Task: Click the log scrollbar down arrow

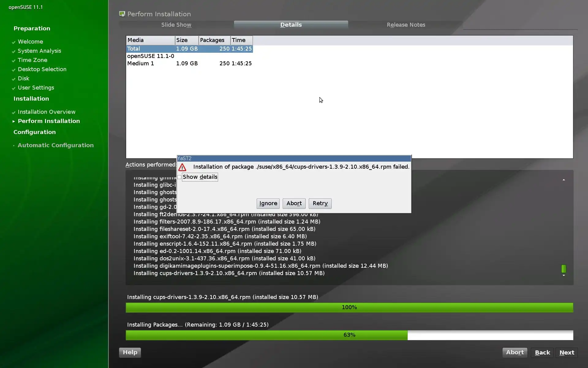Action: click(563, 275)
